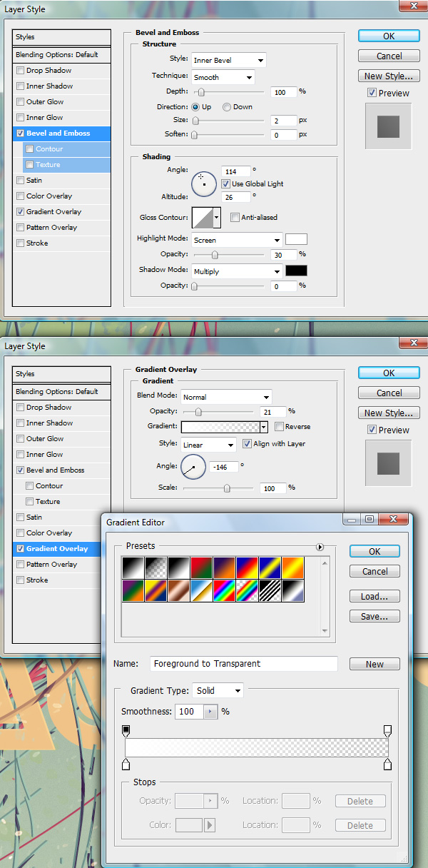Choose the violet-to-orange gradient preset
Image resolution: width=428 pixels, height=868 pixels.
[x=225, y=568]
